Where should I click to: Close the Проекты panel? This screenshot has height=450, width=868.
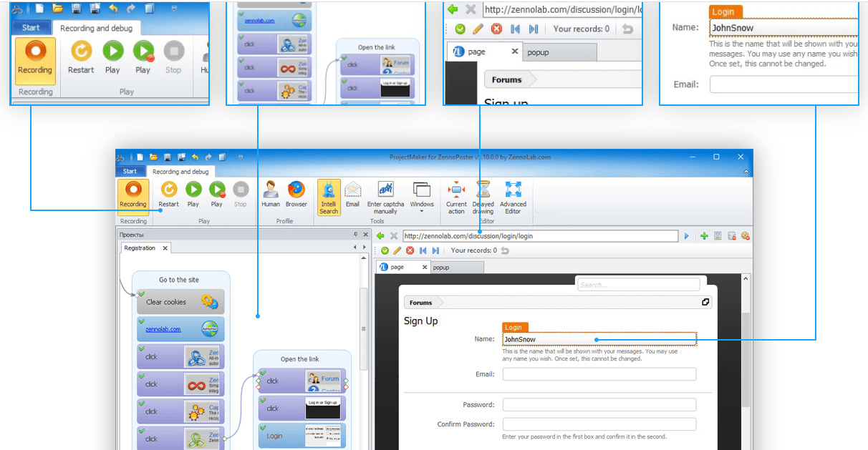click(365, 235)
